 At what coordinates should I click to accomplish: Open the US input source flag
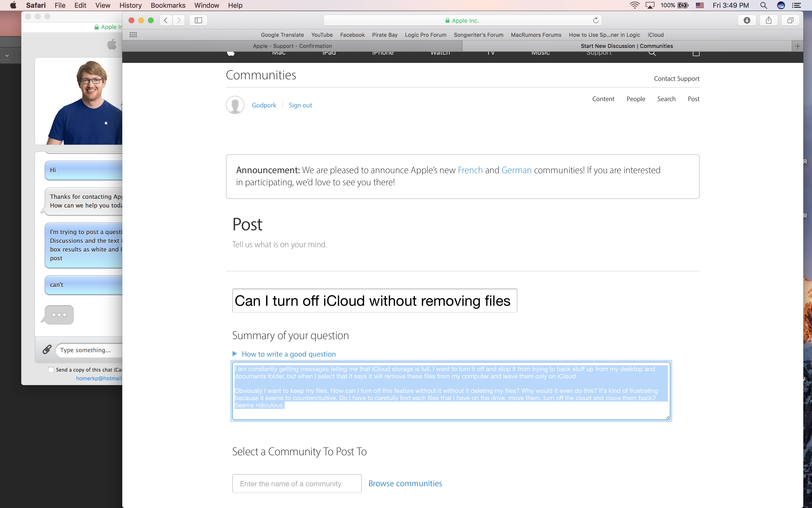[700, 5]
